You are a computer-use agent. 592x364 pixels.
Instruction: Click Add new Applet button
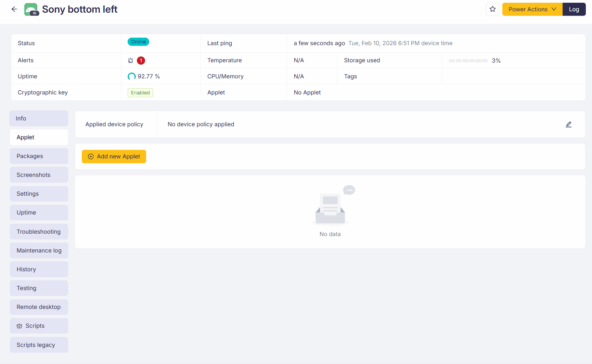[x=114, y=156]
